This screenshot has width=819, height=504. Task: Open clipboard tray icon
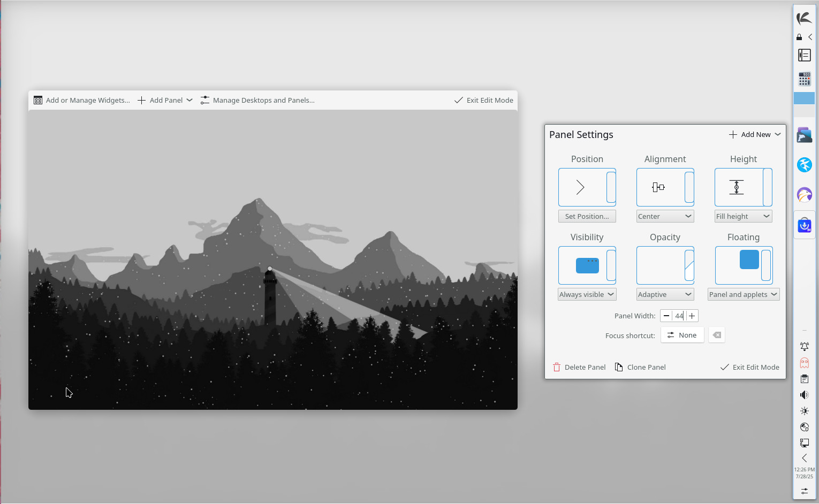coord(804,379)
